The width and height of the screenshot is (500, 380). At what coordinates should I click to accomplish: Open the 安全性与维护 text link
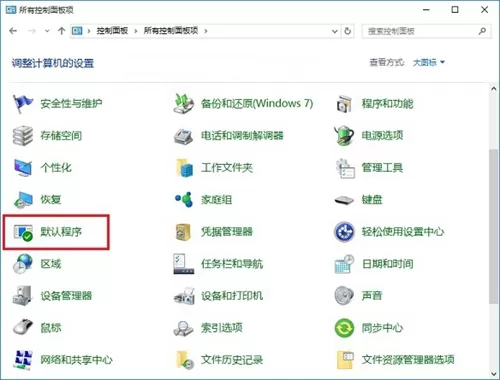pos(71,104)
